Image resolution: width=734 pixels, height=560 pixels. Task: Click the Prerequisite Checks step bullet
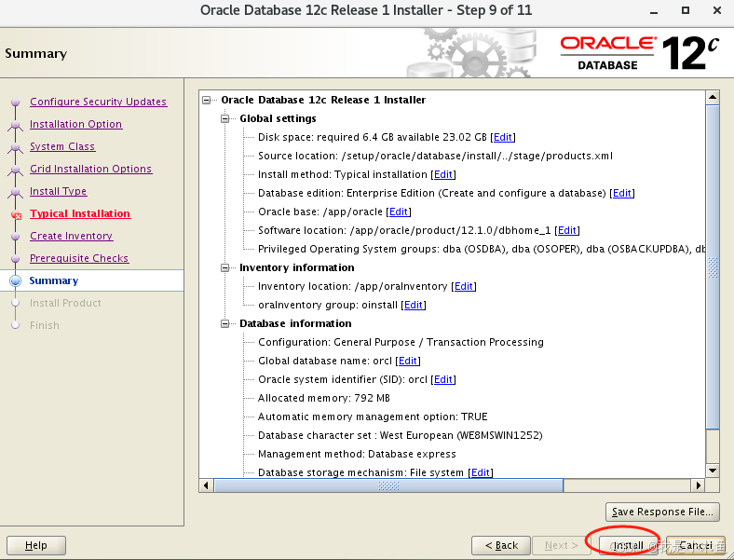(x=16, y=258)
